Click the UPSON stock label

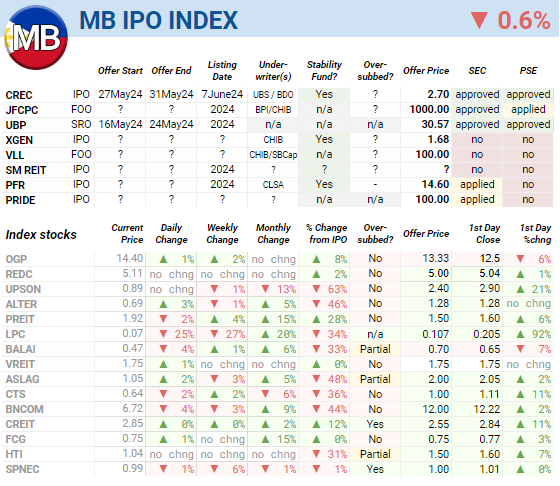pos(23,289)
